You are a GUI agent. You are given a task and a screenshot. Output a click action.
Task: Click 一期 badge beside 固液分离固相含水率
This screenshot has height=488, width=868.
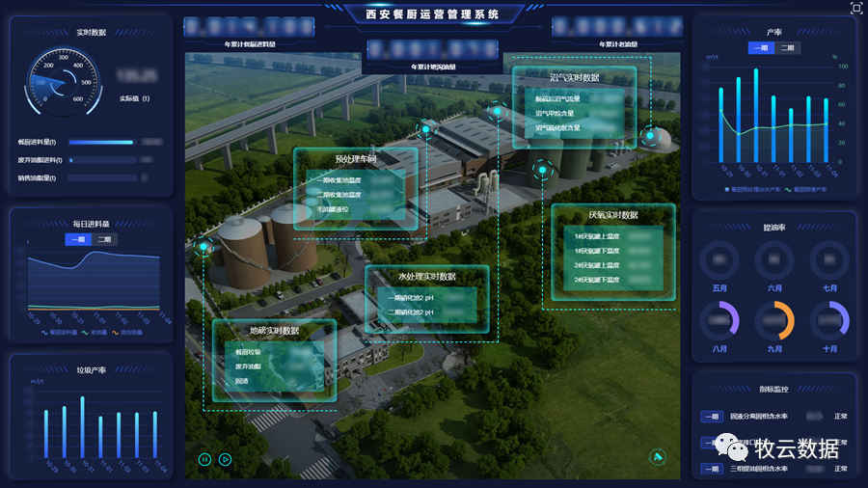pyautogui.click(x=711, y=417)
